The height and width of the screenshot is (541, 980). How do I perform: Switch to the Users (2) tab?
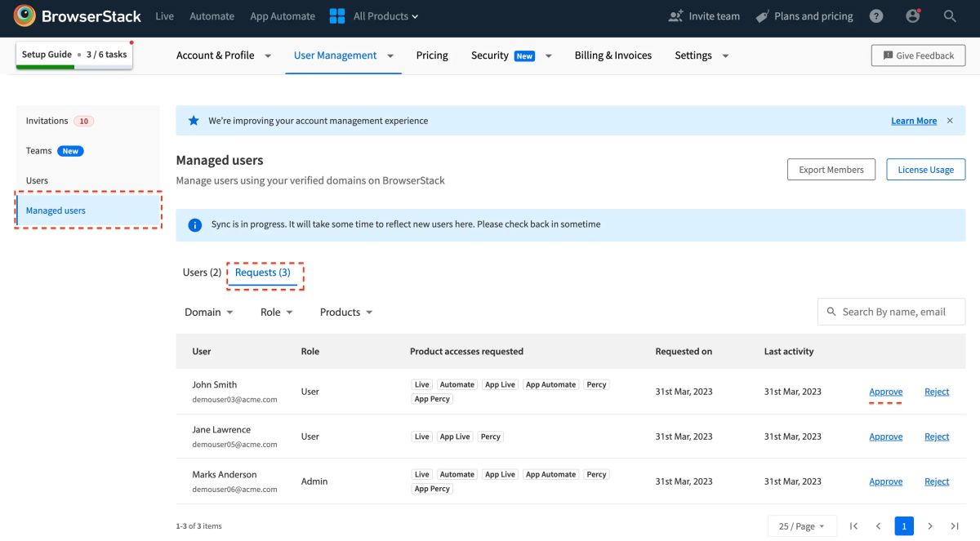(202, 273)
